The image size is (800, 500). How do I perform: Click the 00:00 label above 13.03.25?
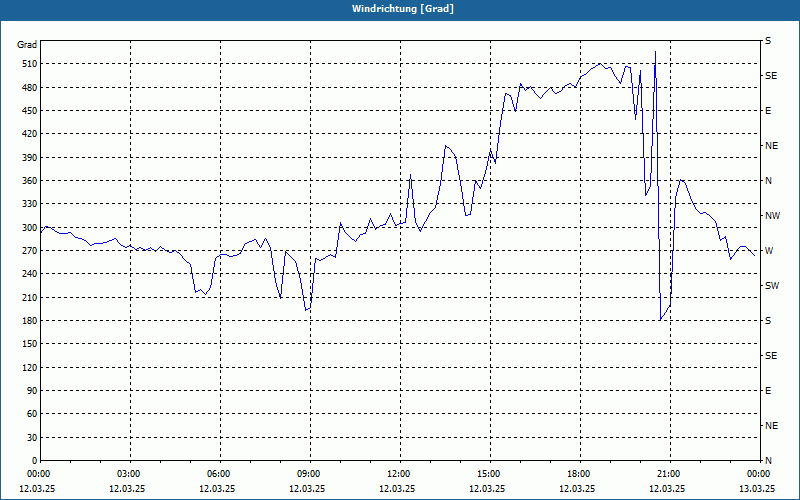pos(758,474)
